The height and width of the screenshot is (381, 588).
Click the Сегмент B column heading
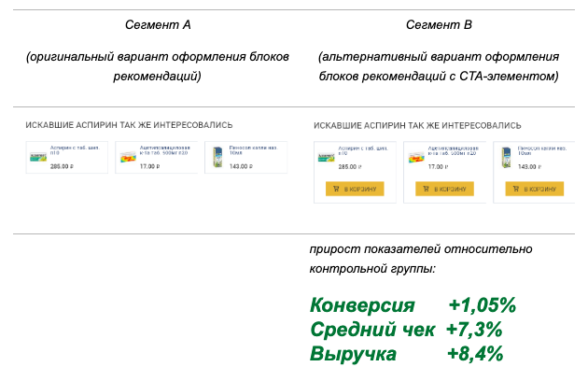click(438, 22)
